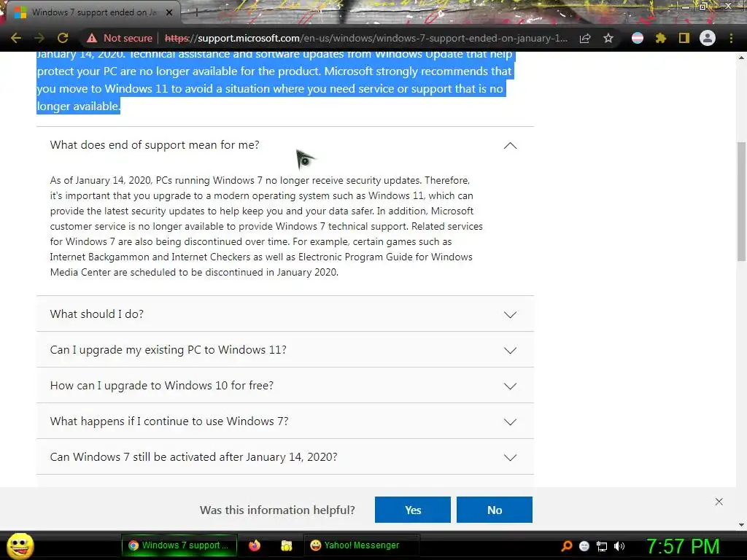
Task: Click the text 'Was this information helpful?'
Action: point(277,510)
